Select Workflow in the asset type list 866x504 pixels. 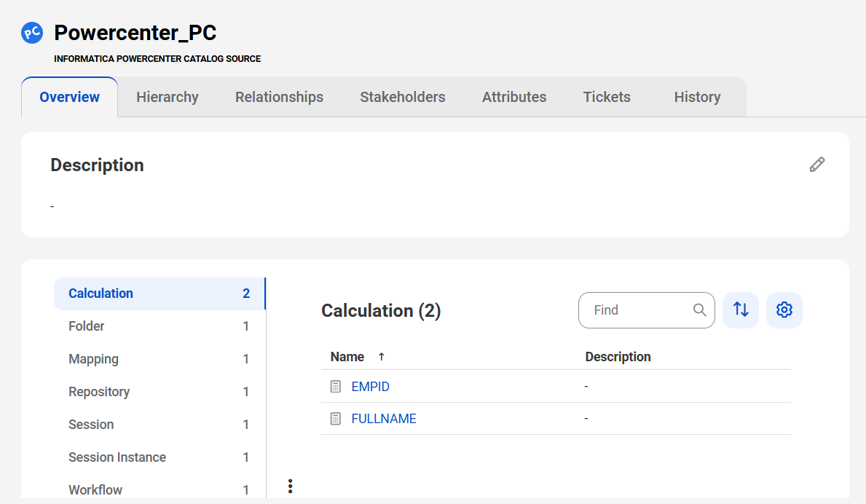tap(160, 489)
